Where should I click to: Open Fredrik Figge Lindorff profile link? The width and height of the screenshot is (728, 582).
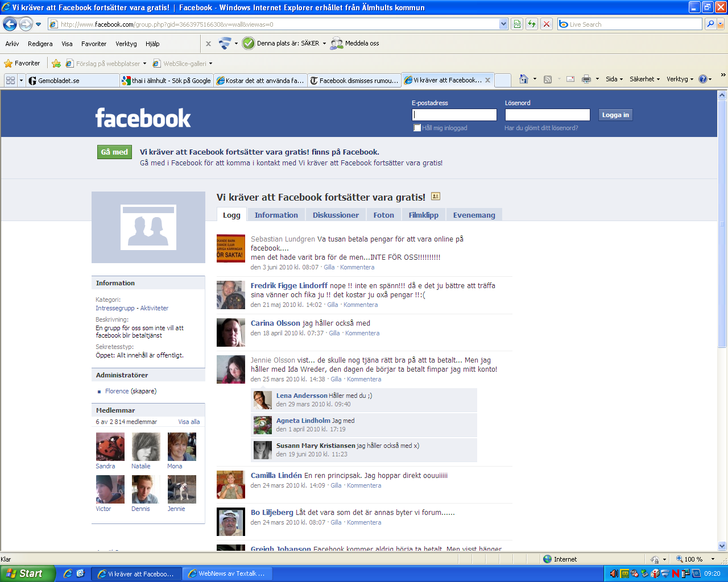(x=289, y=285)
